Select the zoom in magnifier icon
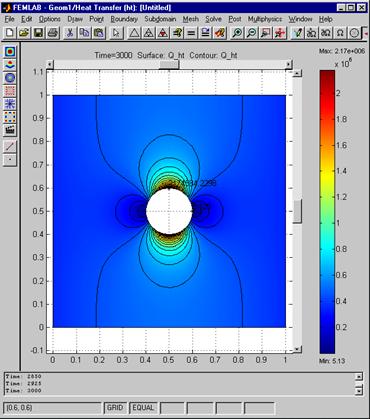Viewport: 370px width, 419px height. pyautogui.click(x=237, y=33)
